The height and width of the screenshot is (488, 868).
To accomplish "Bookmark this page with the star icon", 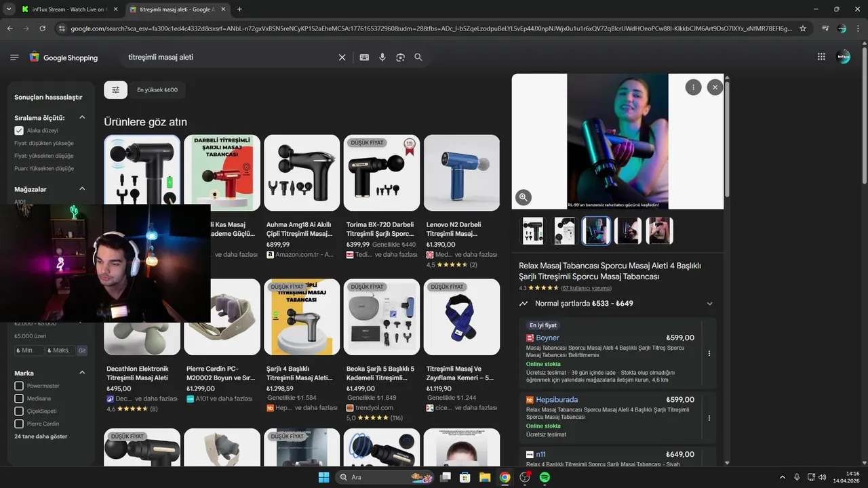I will [803, 28].
